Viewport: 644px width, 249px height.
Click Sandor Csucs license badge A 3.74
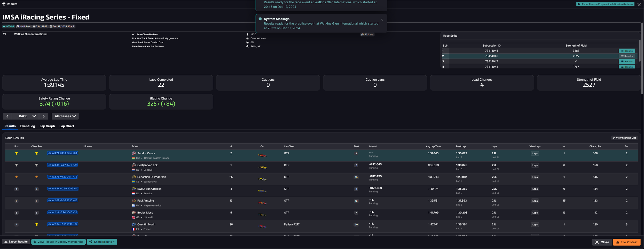click(63, 153)
